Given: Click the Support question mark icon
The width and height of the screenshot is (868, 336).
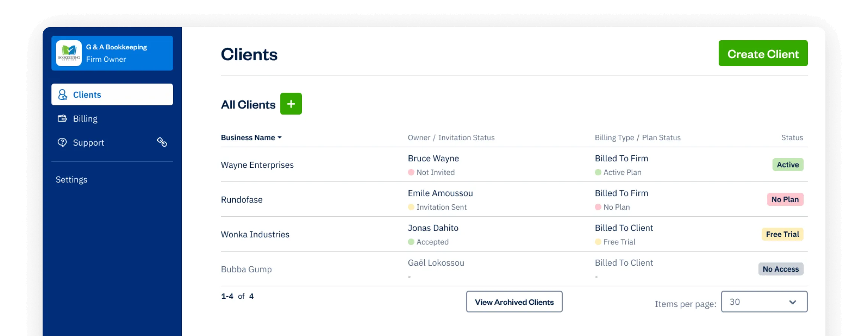Looking at the screenshot, I should click(x=62, y=143).
